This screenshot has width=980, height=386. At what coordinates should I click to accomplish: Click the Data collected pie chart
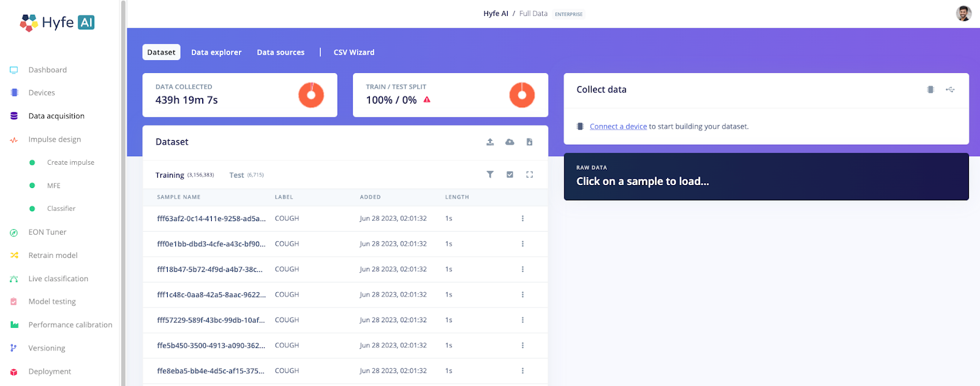(x=311, y=95)
